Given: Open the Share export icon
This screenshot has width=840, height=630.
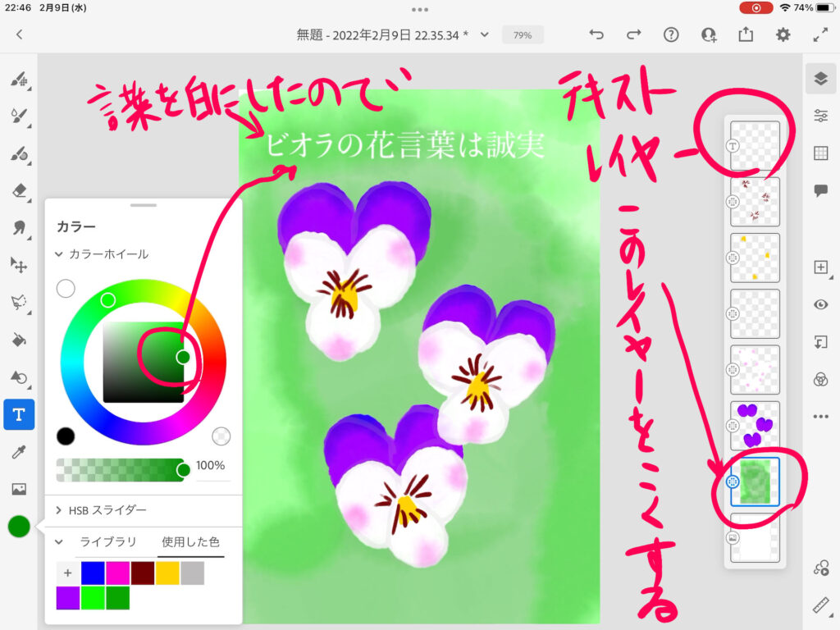Looking at the screenshot, I should 745,34.
